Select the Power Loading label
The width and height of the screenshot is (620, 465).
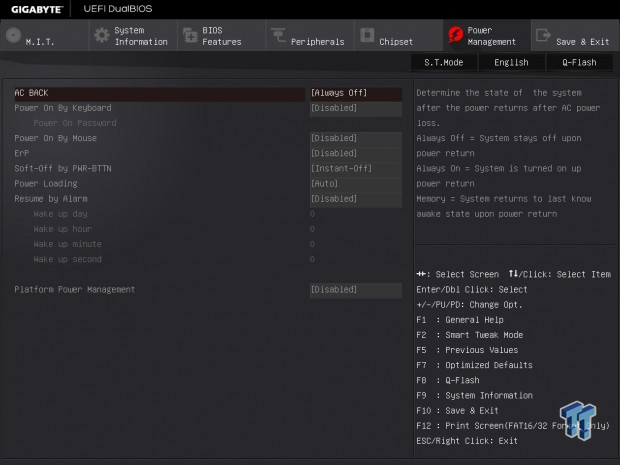click(x=46, y=183)
